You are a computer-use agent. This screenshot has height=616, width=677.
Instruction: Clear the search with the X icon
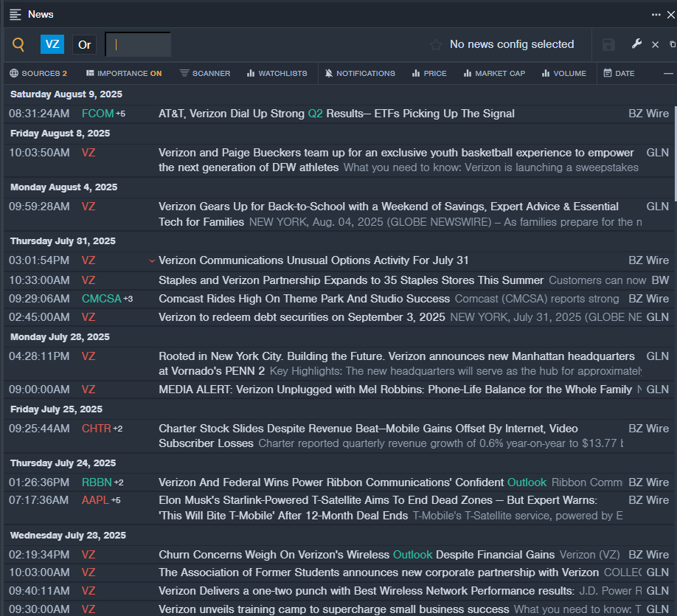(x=655, y=44)
